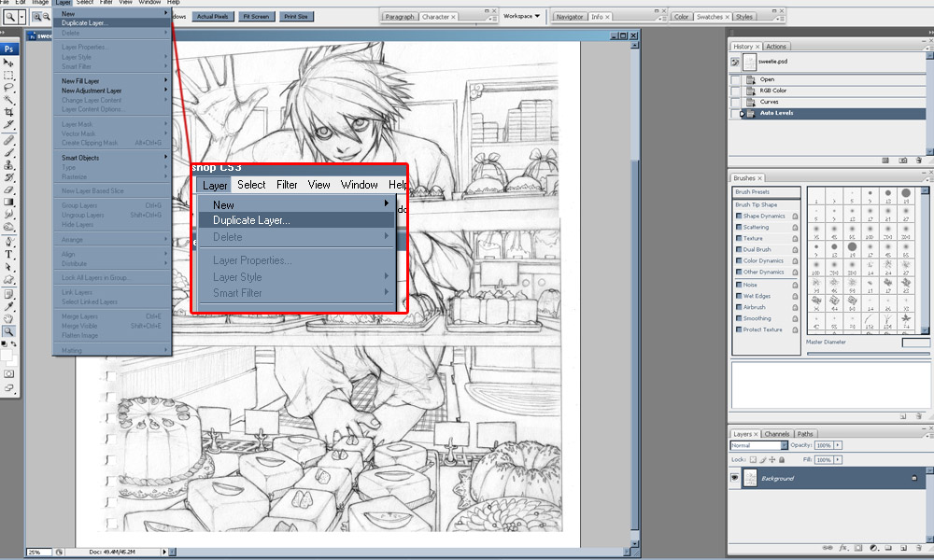Select the Lasso tool
The height and width of the screenshot is (560, 934).
click(x=8, y=88)
